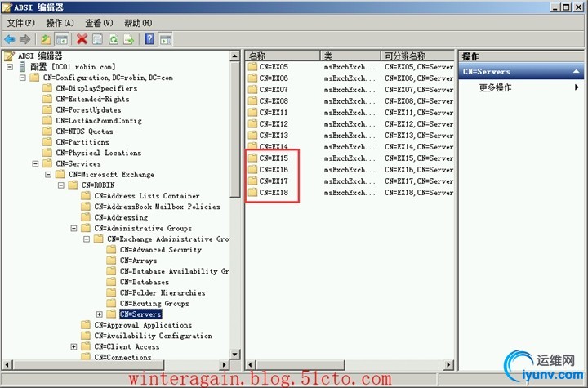Image resolution: width=588 pixels, height=388 pixels.
Task: Collapse CN=Exchange Administrative Group node
Action: click(x=87, y=239)
